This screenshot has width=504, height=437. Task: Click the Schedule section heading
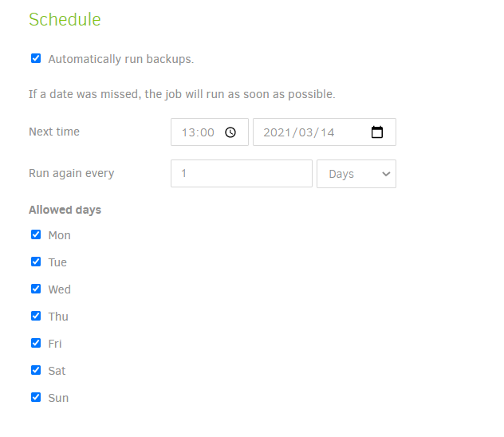65,19
